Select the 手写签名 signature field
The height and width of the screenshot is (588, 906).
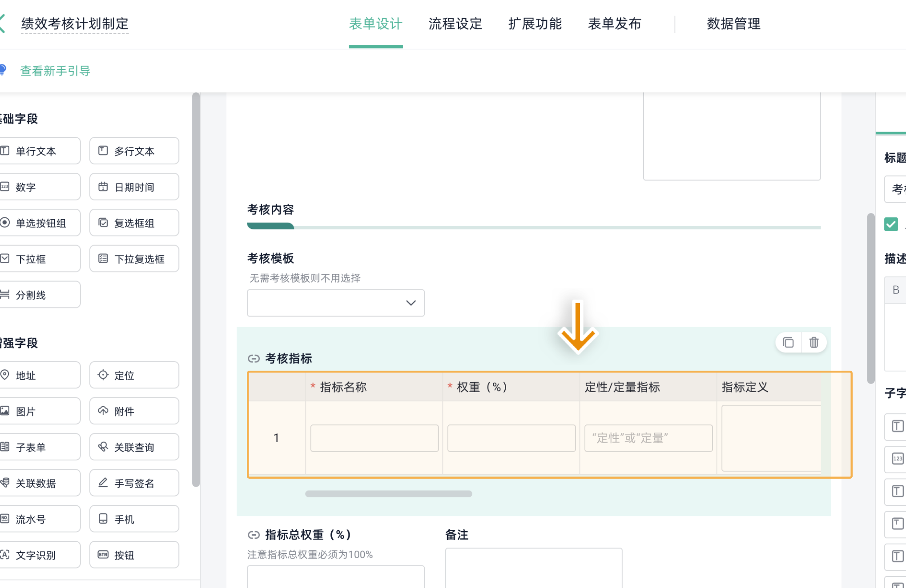tap(134, 483)
